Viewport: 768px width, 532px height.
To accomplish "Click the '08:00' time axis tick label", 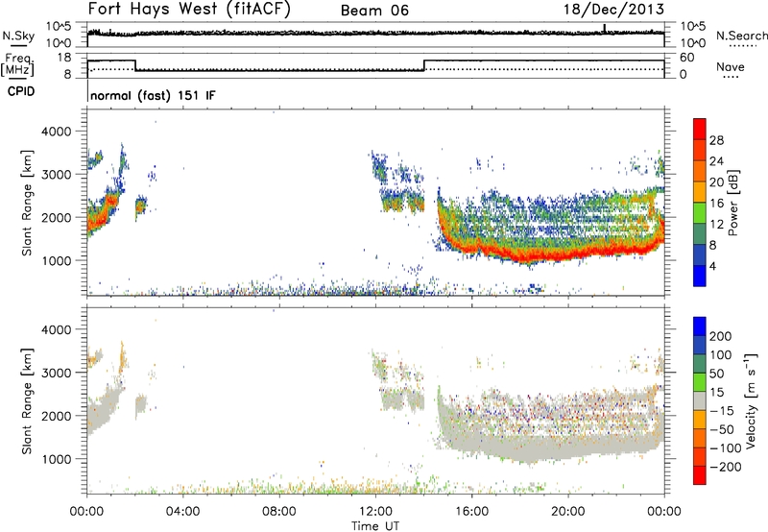I will (x=279, y=512).
